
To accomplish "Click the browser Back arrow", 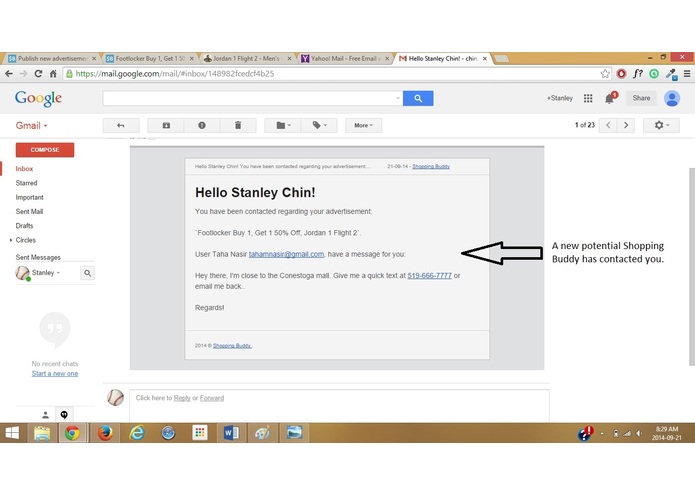I will click(9, 74).
